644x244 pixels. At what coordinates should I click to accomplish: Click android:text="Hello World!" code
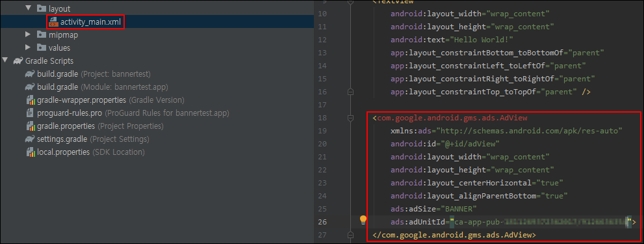coord(452,40)
